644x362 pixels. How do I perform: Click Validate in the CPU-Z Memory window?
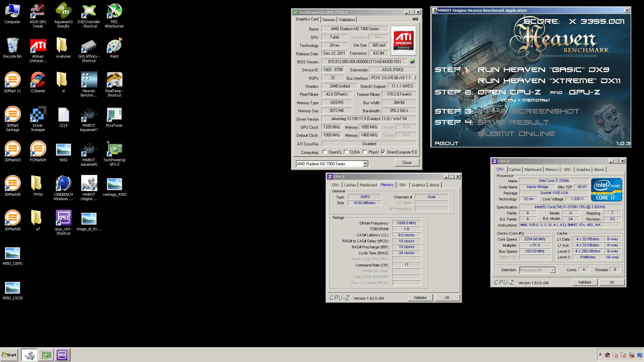(x=420, y=298)
